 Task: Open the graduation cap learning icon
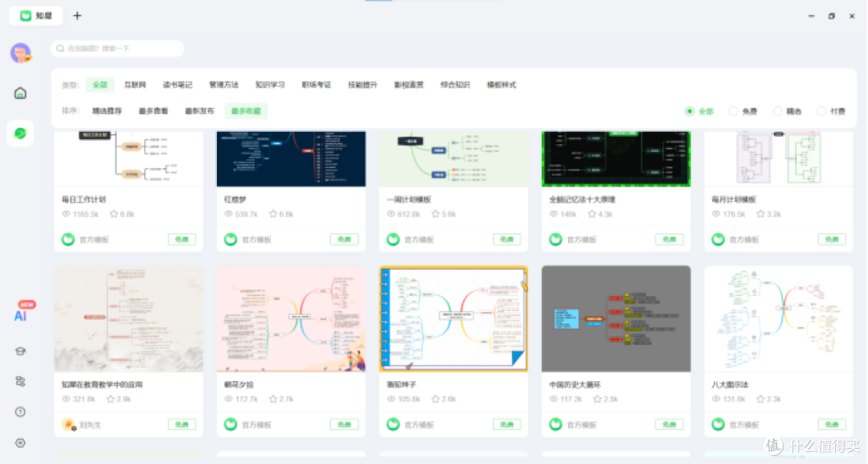(20, 351)
